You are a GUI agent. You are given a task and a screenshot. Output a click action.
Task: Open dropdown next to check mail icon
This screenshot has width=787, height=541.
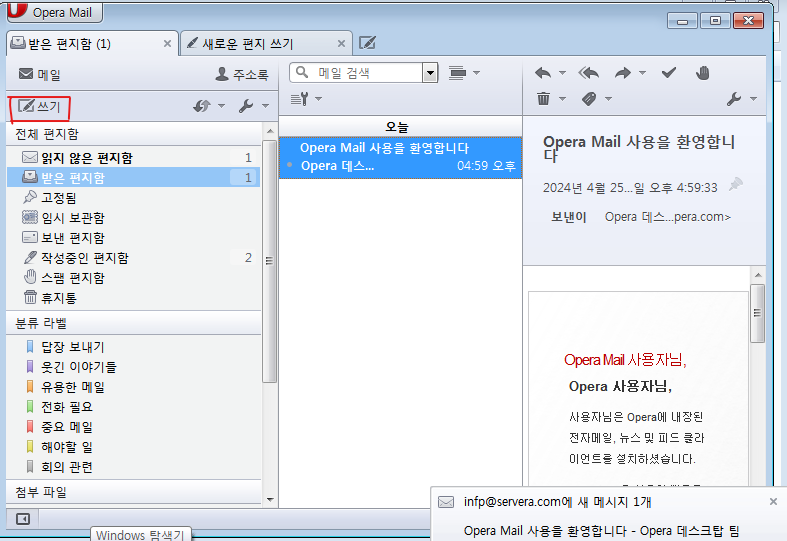pos(221,106)
